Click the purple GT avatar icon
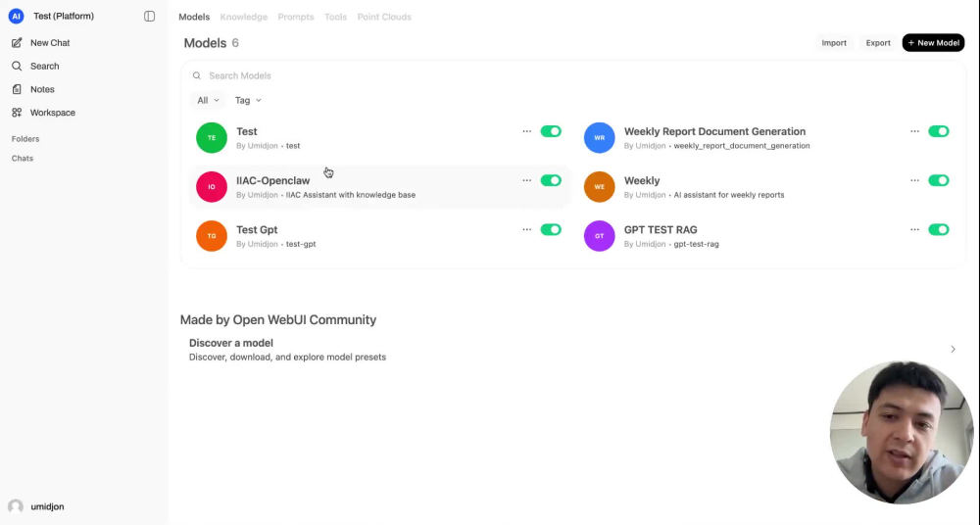 coord(600,236)
